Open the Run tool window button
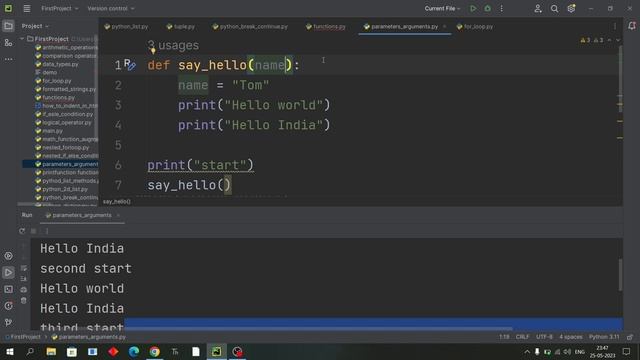Image resolution: width=640 pixels, height=360 pixels. 8,272
